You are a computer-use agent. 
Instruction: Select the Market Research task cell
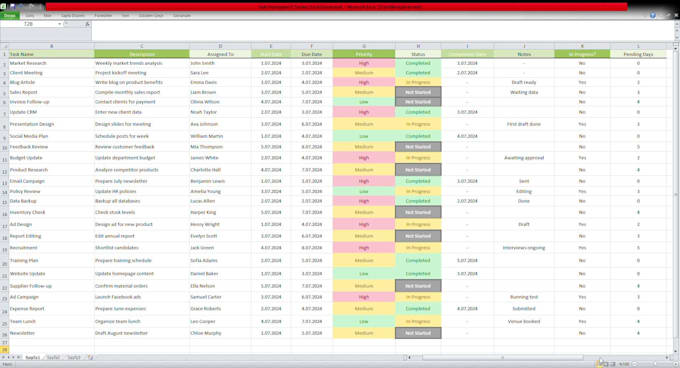(x=52, y=63)
